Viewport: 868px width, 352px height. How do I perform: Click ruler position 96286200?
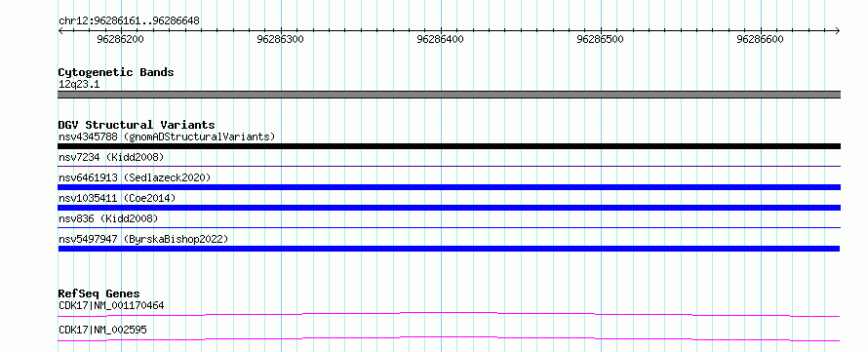point(120,39)
